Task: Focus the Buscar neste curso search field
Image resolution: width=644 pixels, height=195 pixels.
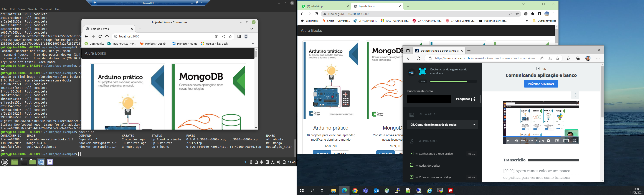Action: (x=429, y=99)
